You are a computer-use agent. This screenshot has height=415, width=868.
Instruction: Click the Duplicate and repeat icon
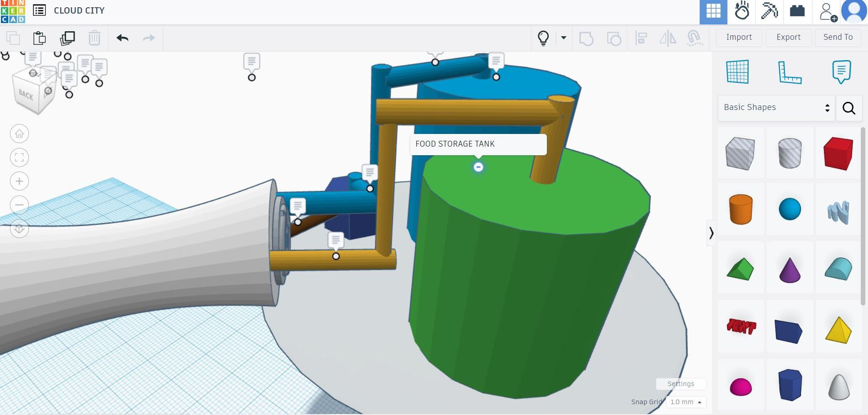(x=67, y=38)
